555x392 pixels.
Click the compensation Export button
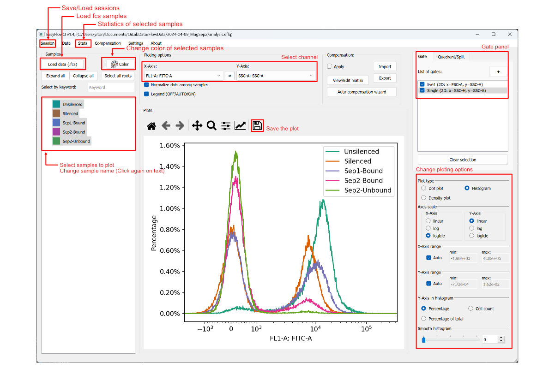(385, 78)
